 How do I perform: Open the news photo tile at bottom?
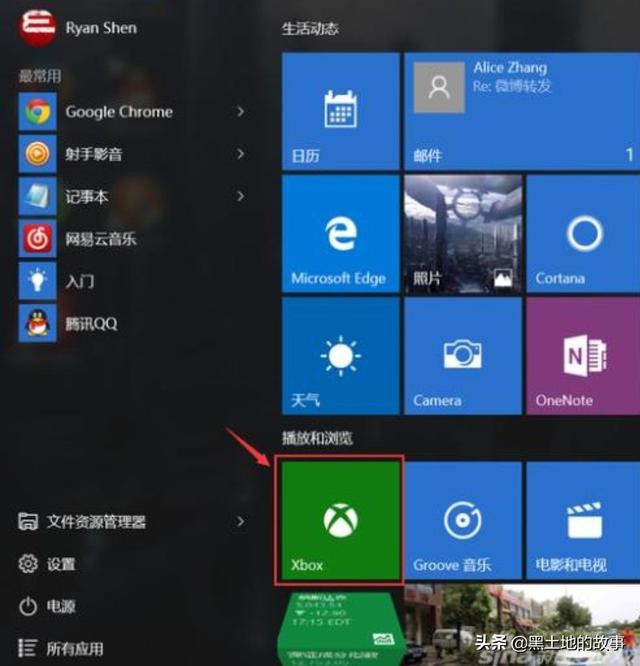click(522, 625)
